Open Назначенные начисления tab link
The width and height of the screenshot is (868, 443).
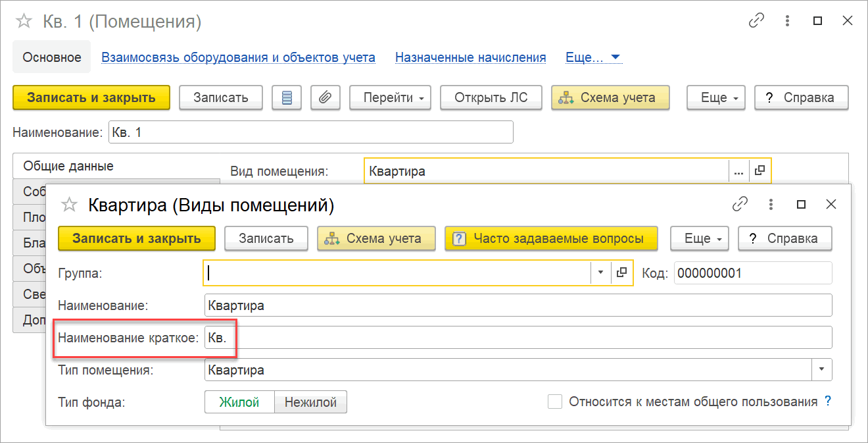click(470, 57)
